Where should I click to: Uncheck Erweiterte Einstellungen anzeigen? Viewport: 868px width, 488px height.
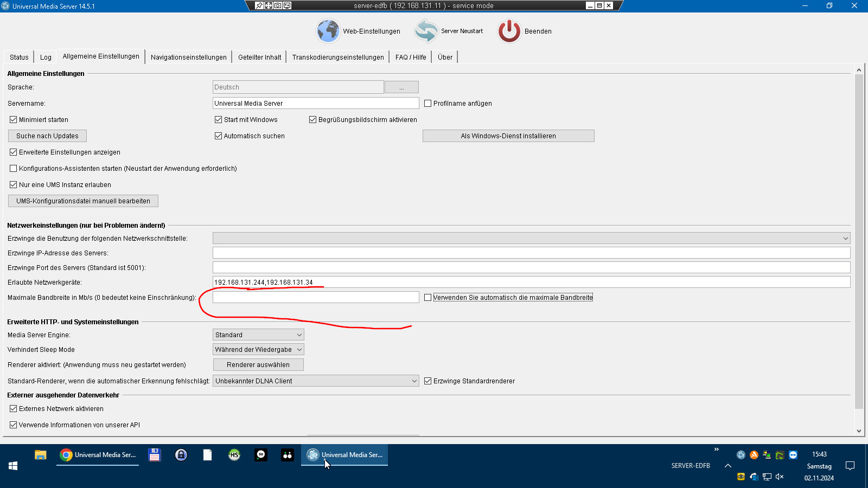(x=13, y=152)
